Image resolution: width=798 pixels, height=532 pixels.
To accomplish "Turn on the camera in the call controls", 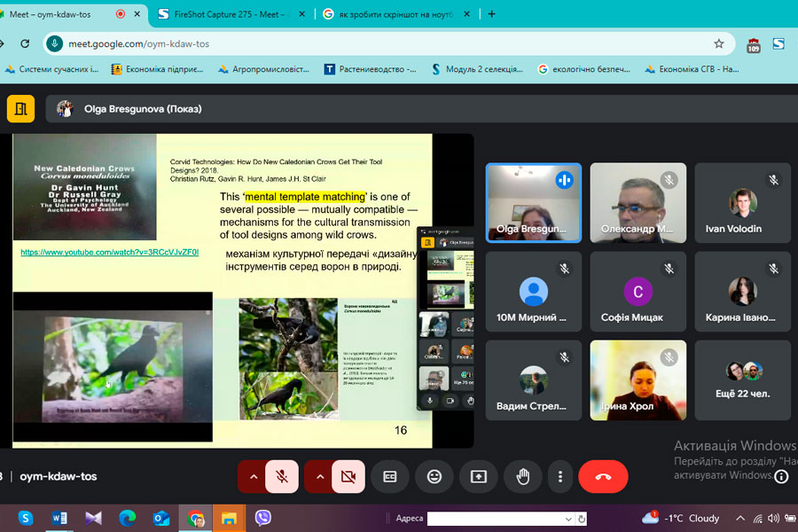I will tap(348, 476).
